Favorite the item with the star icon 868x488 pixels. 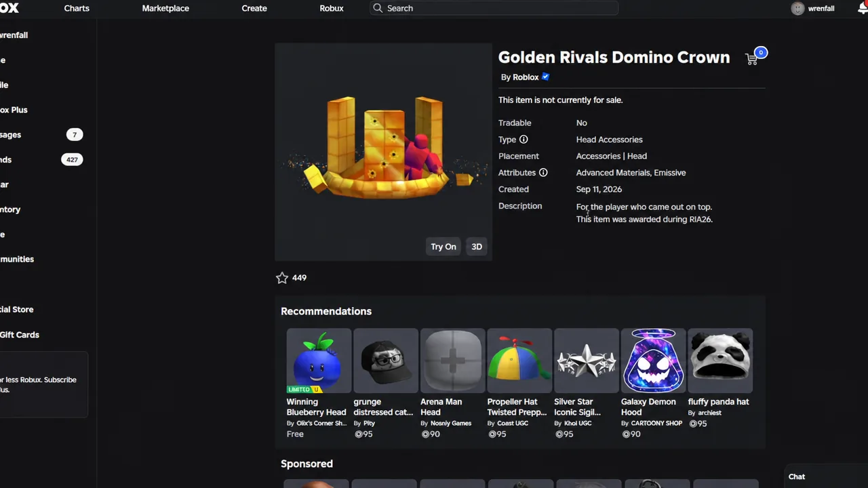pyautogui.click(x=282, y=278)
